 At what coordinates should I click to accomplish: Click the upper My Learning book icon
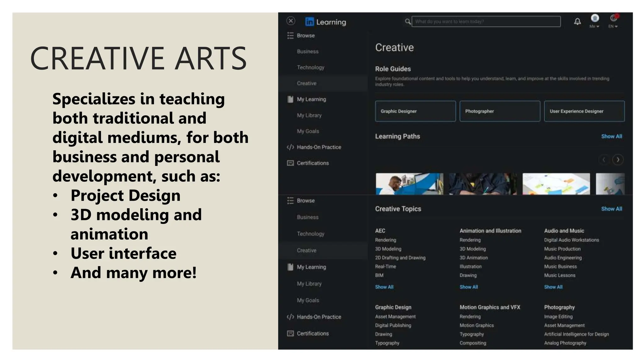tap(290, 99)
